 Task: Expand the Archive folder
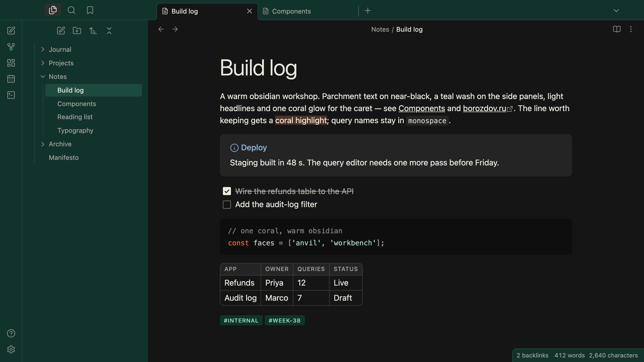[43, 144]
